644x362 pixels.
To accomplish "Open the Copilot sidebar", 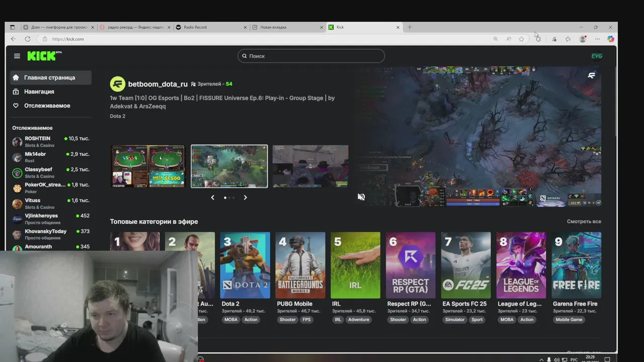I will tap(610, 39).
